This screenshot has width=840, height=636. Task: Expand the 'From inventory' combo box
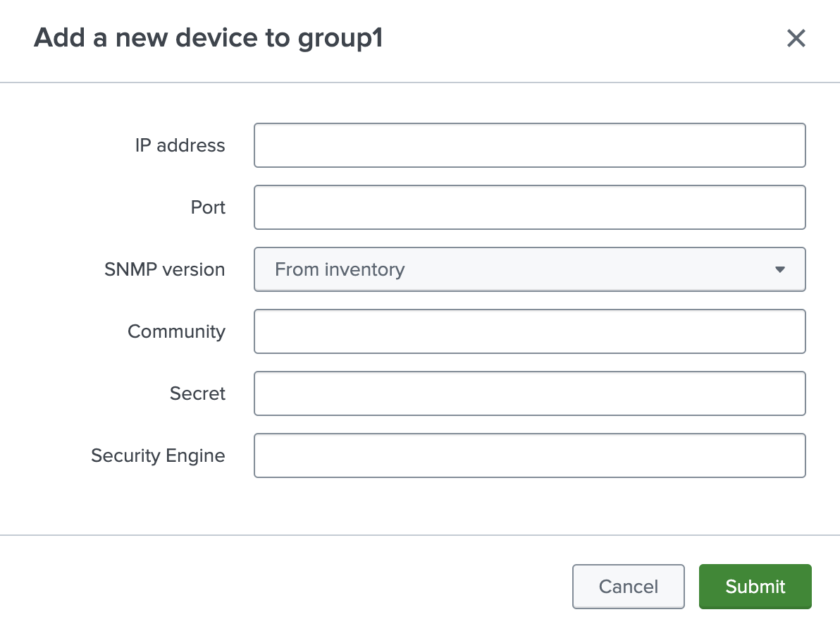530,269
